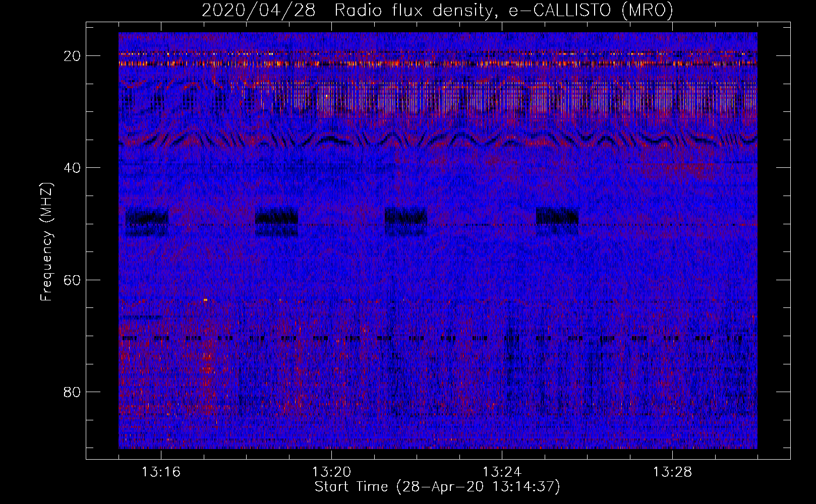Click the time tick label '13:20'
This screenshot has width=816, height=504.
pyautogui.click(x=331, y=472)
